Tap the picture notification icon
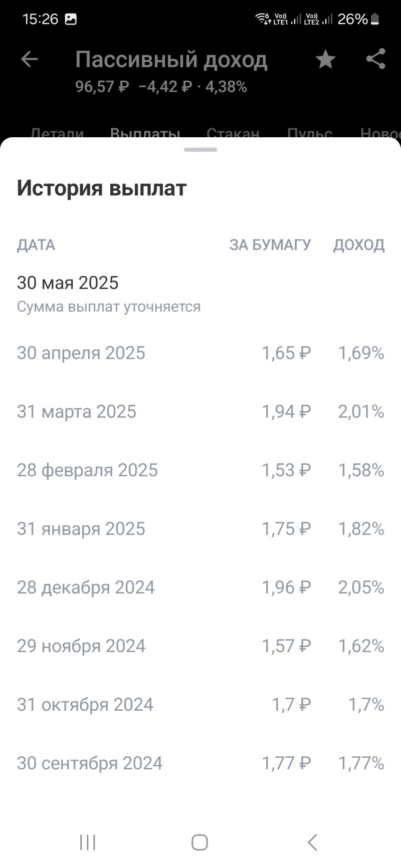This screenshot has width=401, height=868. 71,20
